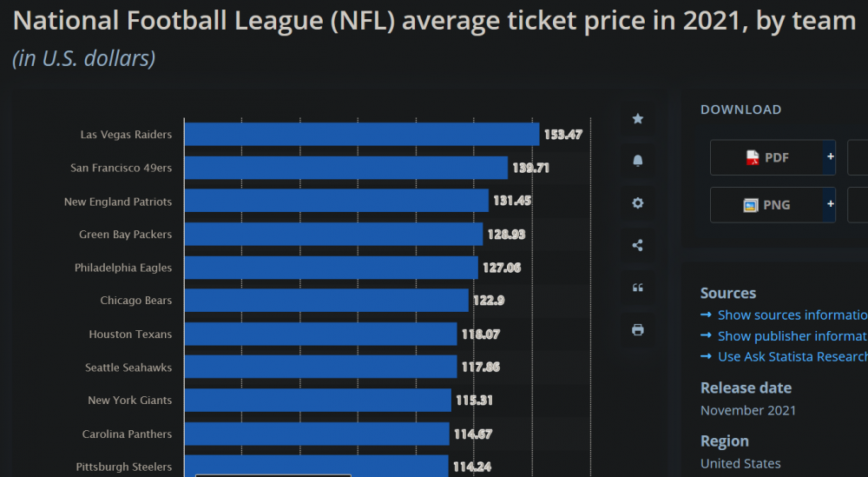Click the bell notification alert icon
The image size is (868, 477).
point(638,161)
